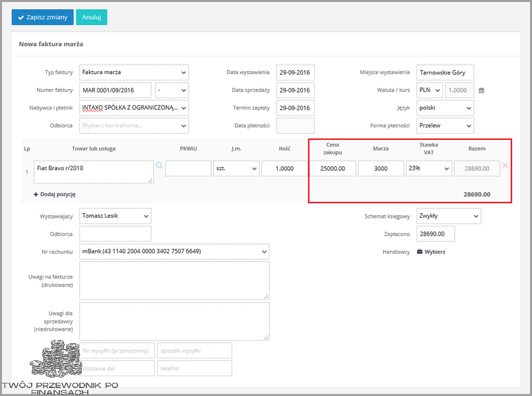
Task: Click the Razem 28690.00 row field
Action: (x=477, y=168)
